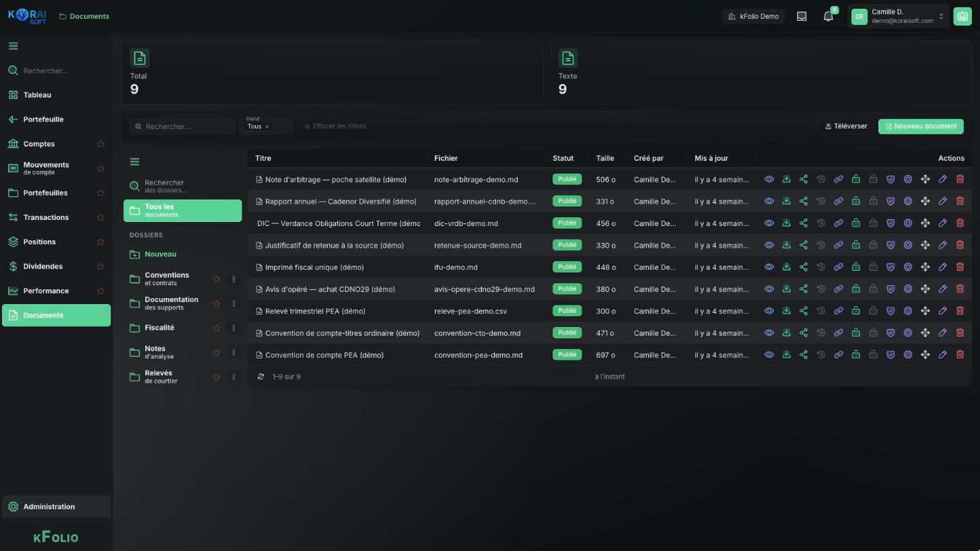This screenshot has height=551, width=980.
Task: Open options menu for Notes d'analyse folder
Action: 234,353
